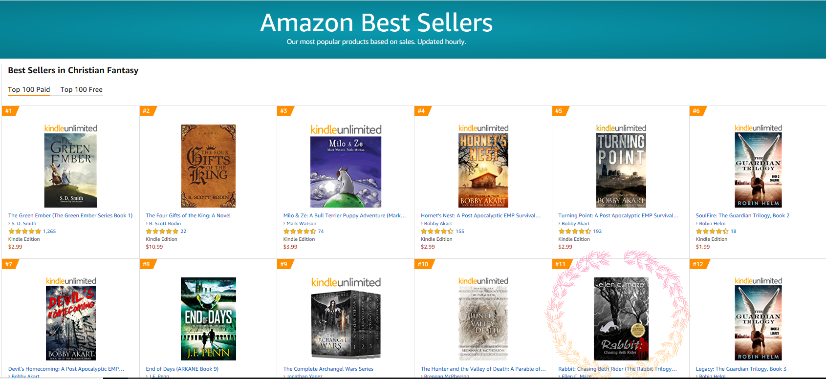Viewport: 826px width, 379px height.
Task: Click the review count for Turning Point
Action: (597, 231)
